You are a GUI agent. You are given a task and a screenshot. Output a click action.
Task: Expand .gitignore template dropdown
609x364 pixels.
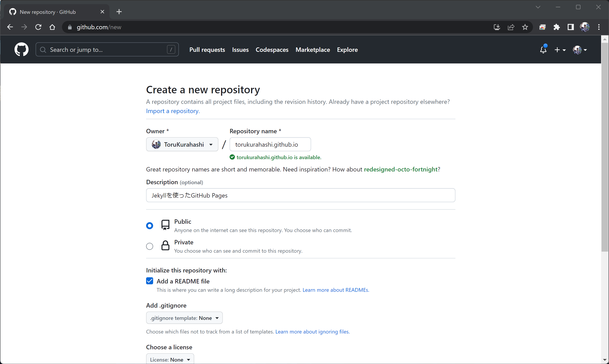click(184, 318)
